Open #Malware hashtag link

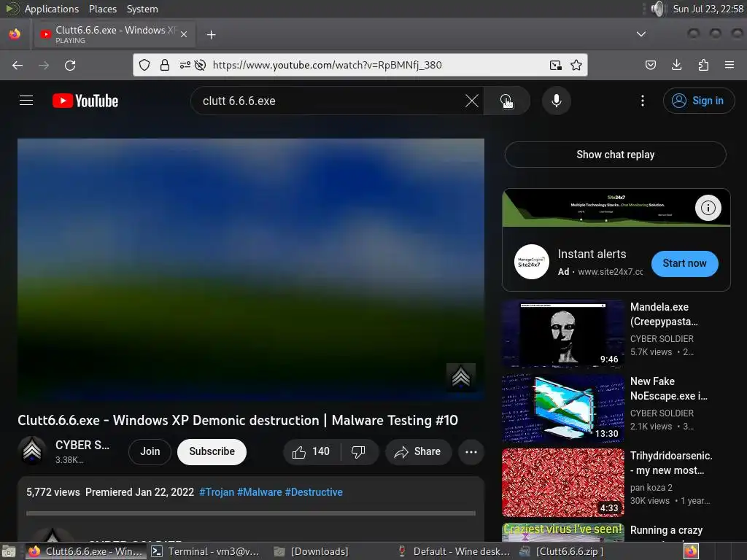(x=259, y=492)
